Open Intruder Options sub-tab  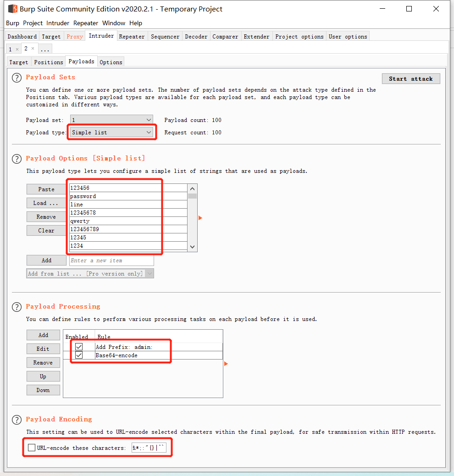point(111,62)
